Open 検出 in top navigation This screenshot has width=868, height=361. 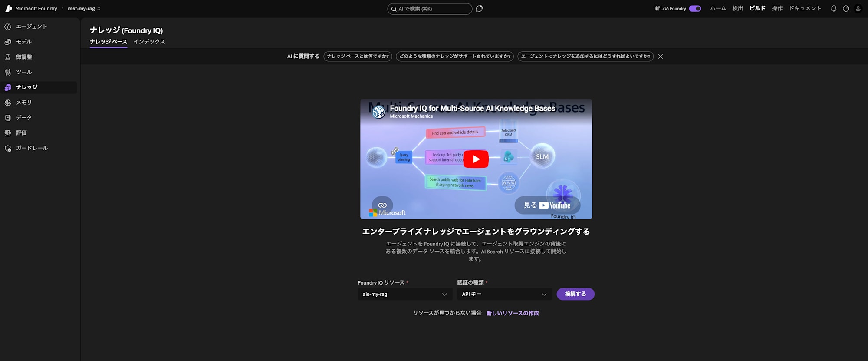(x=738, y=9)
